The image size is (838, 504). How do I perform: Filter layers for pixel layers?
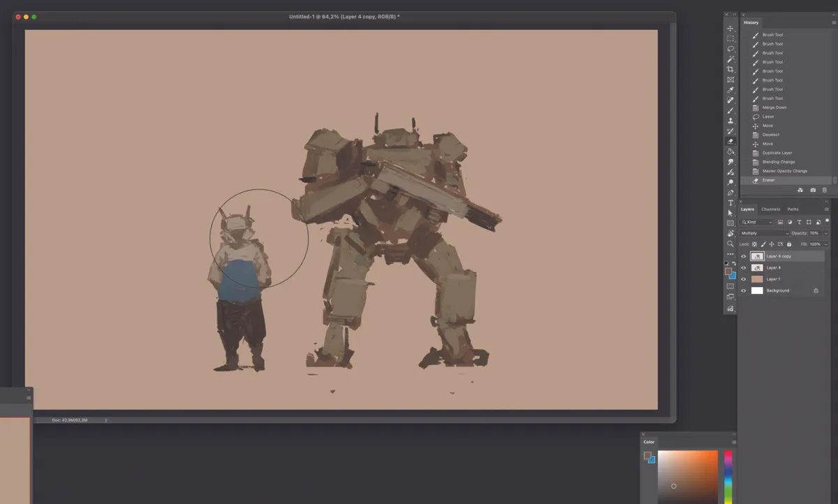point(780,222)
